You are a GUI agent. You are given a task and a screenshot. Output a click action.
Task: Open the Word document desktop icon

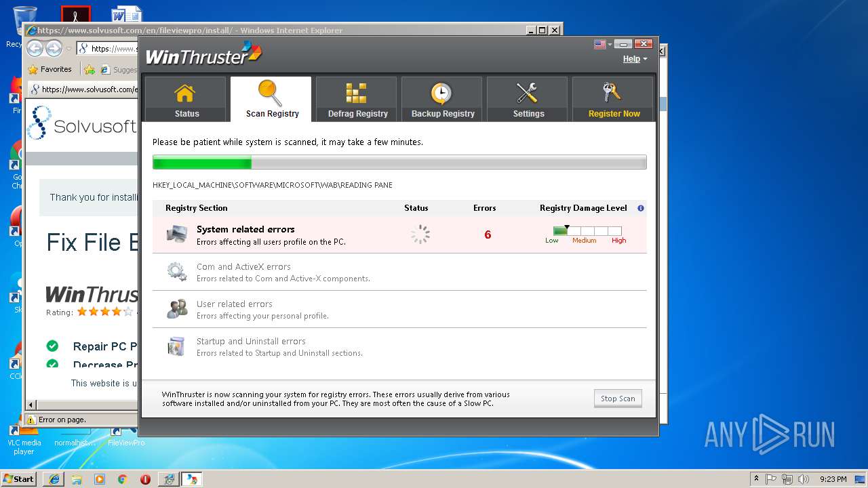click(x=127, y=14)
